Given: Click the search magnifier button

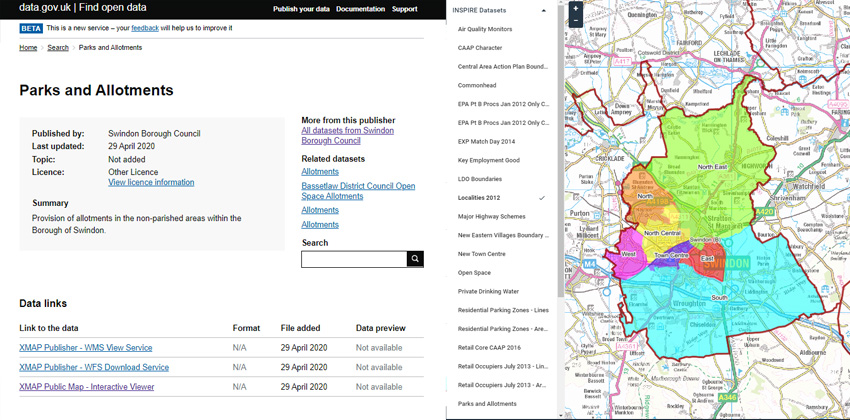Looking at the screenshot, I should click(x=415, y=259).
